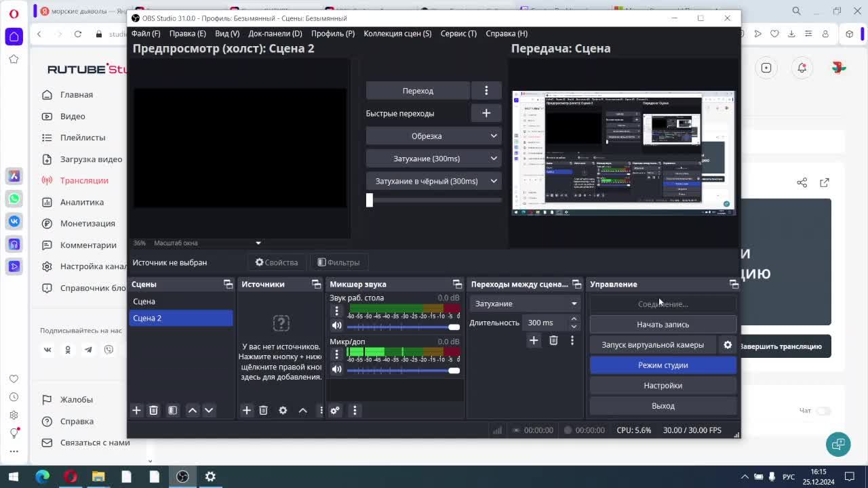Toggle Режим студии button
Viewport: 868px width, 488px height.
coord(663,365)
